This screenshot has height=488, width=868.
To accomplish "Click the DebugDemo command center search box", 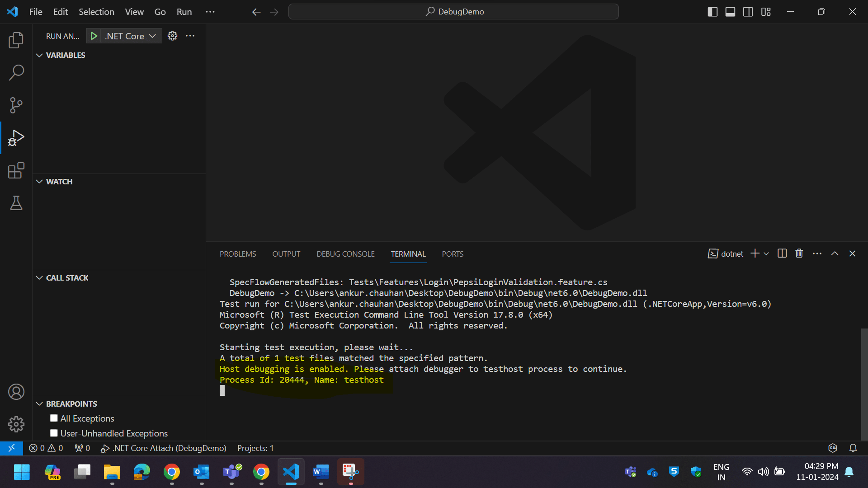I will click(x=453, y=12).
